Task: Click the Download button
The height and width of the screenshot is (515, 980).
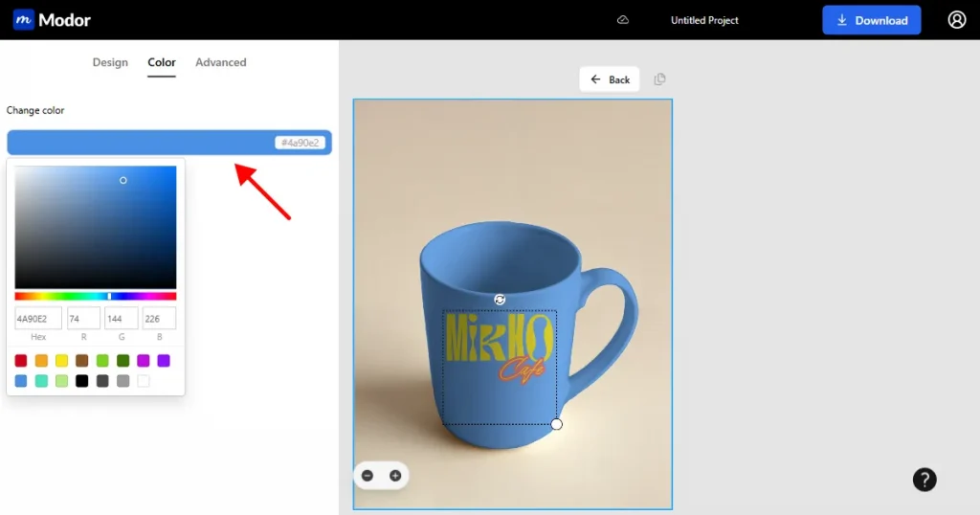Action: [871, 20]
